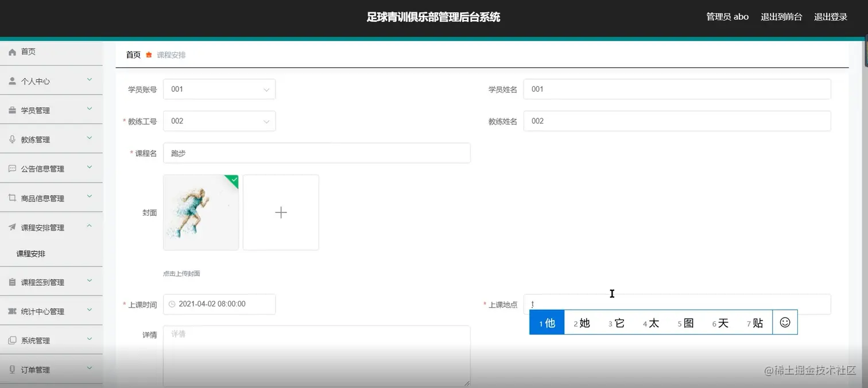Click the 课程安排 breadcrumb text
Image resolution: width=868 pixels, height=388 pixels.
[171, 55]
